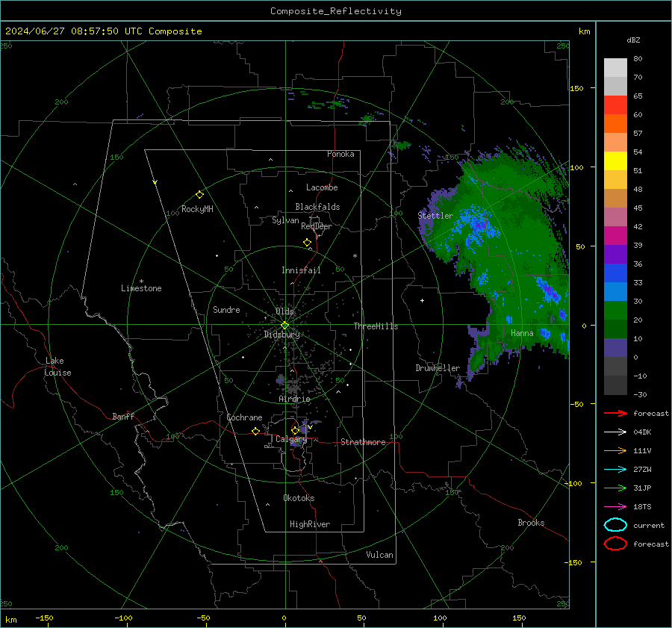Image resolution: width=672 pixels, height=628 pixels.
Task: Click the green 31JP arrow icon
Action: [615, 488]
